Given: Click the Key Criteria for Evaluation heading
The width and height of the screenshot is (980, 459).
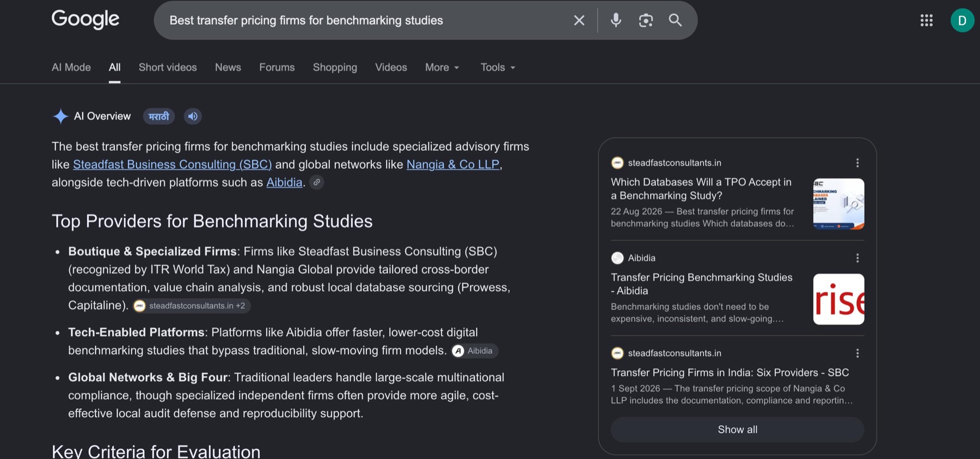Looking at the screenshot, I should point(156,451).
